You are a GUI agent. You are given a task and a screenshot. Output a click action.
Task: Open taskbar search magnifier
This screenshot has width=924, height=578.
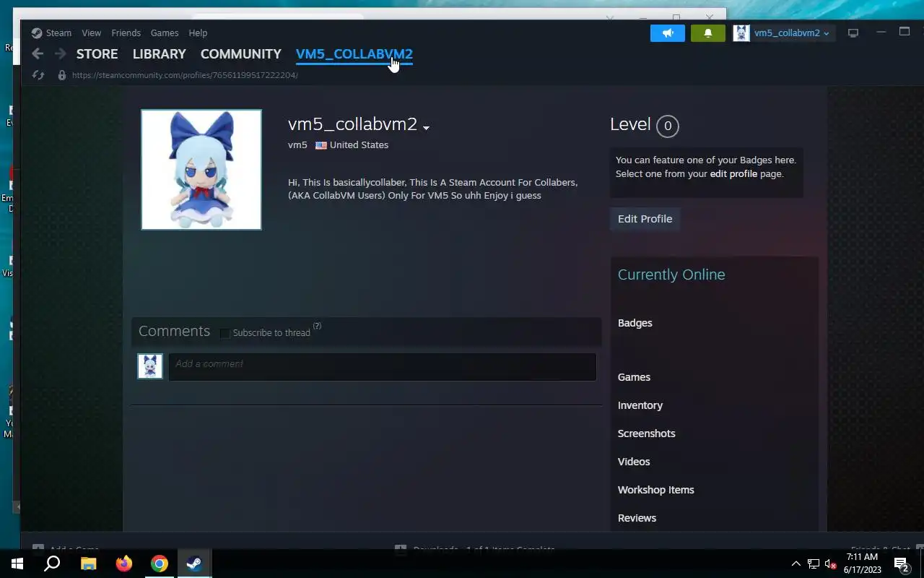coord(52,564)
